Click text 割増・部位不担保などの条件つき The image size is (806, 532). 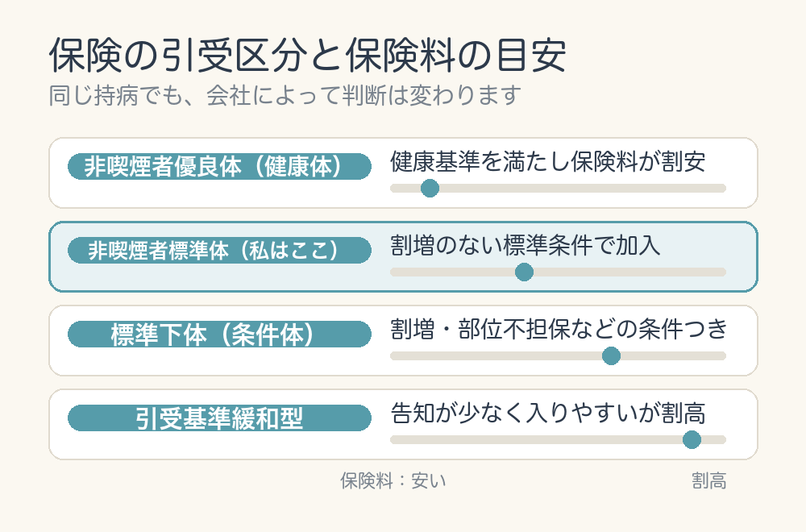(x=559, y=330)
